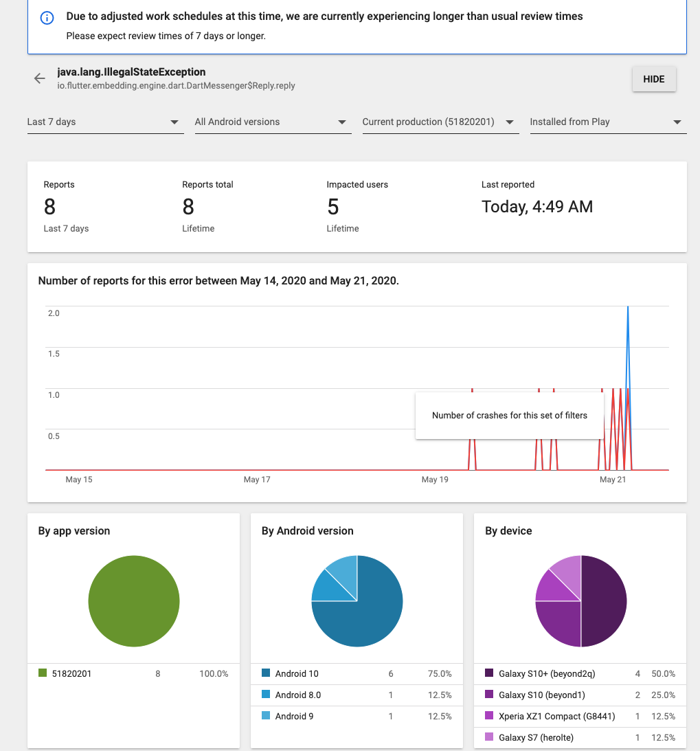700x751 pixels.
Task: Select the Galaxy S7 (herolte) row
Action: [x=580, y=737]
